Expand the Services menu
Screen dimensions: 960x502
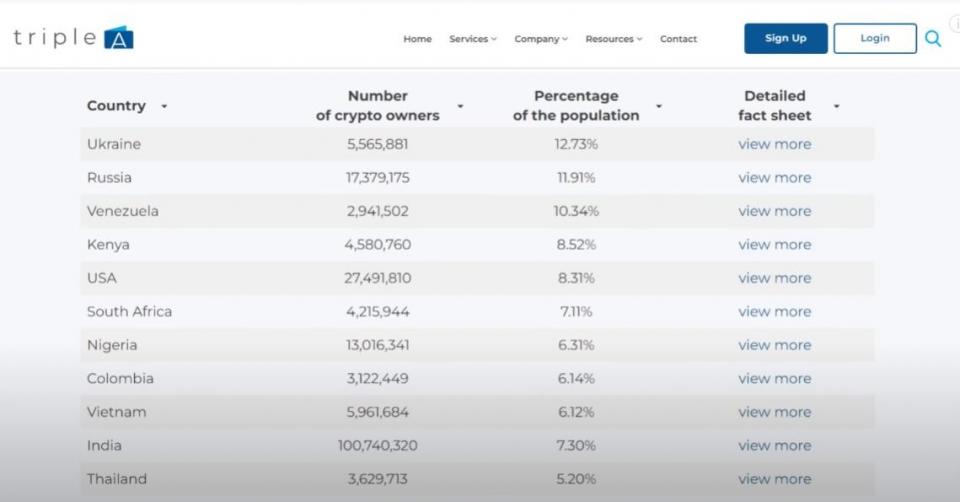pyautogui.click(x=472, y=39)
